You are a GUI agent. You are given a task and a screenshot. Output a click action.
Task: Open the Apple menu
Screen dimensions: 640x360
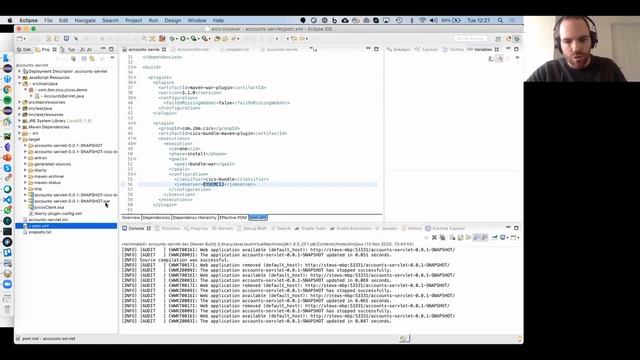10,20
